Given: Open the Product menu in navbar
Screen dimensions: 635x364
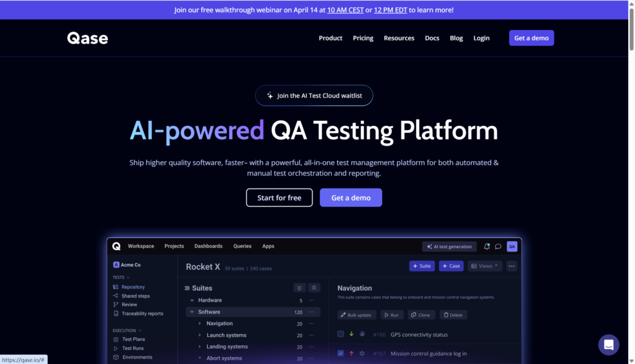Looking at the screenshot, I should [331, 38].
